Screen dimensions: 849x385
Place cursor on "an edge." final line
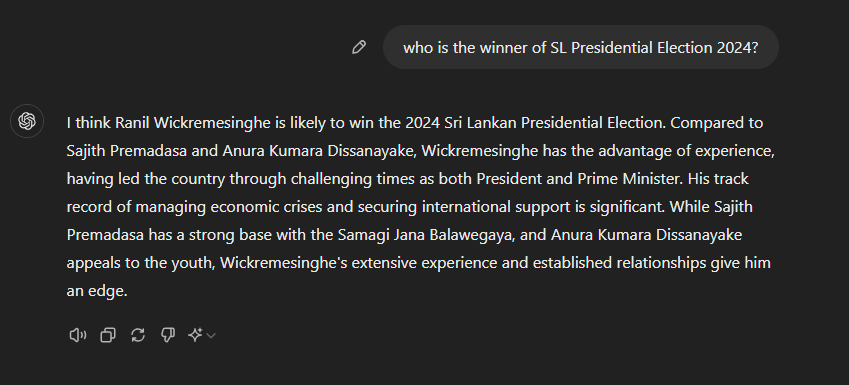click(x=97, y=291)
